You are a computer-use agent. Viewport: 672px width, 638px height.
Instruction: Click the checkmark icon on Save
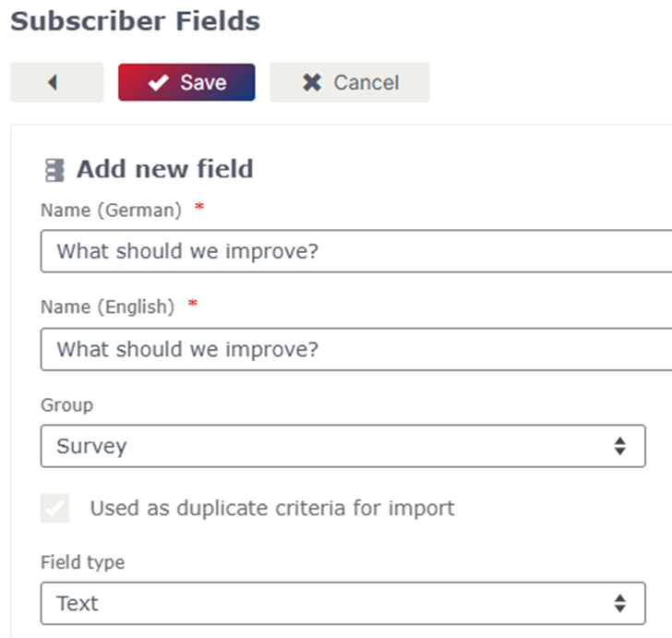click(158, 82)
